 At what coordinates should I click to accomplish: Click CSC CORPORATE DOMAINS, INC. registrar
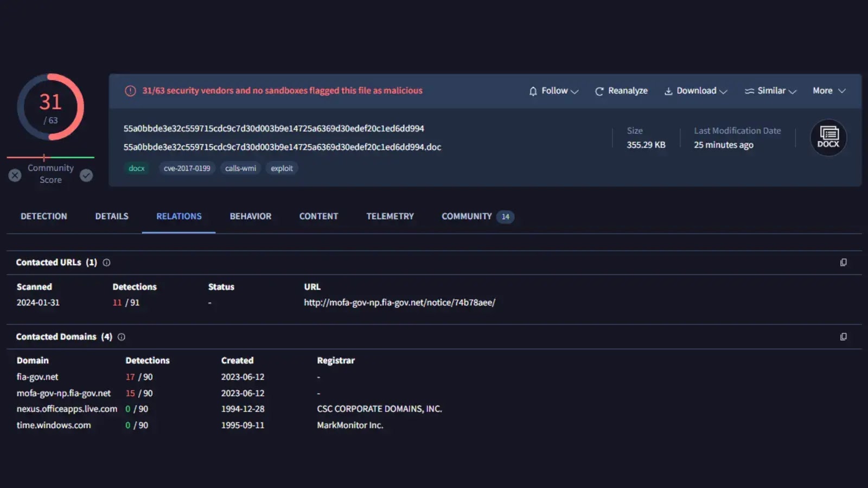coord(379,409)
